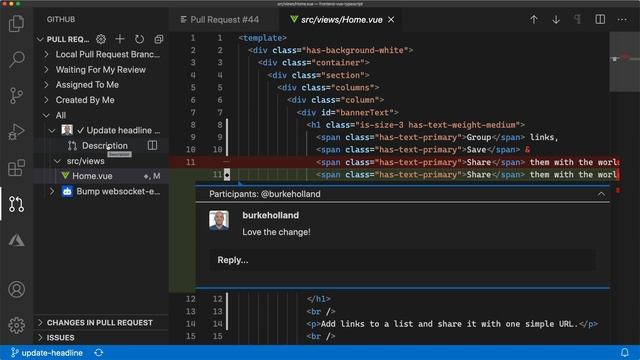This screenshot has width=640, height=360.
Task: Click the bannerText div on line 7
Action: coord(347,112)
